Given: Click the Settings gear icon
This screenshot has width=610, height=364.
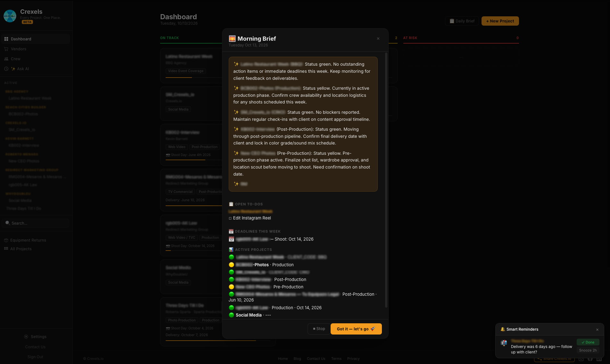Looking at the screenshot, I should [x=26, y=337].
